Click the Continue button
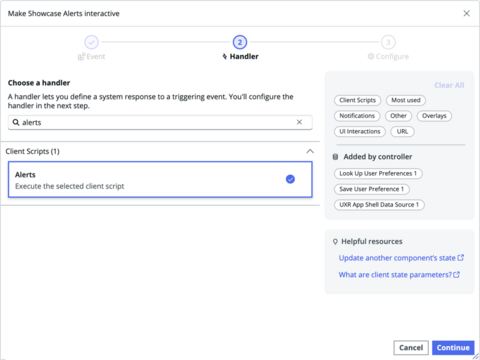 (453, 348)
